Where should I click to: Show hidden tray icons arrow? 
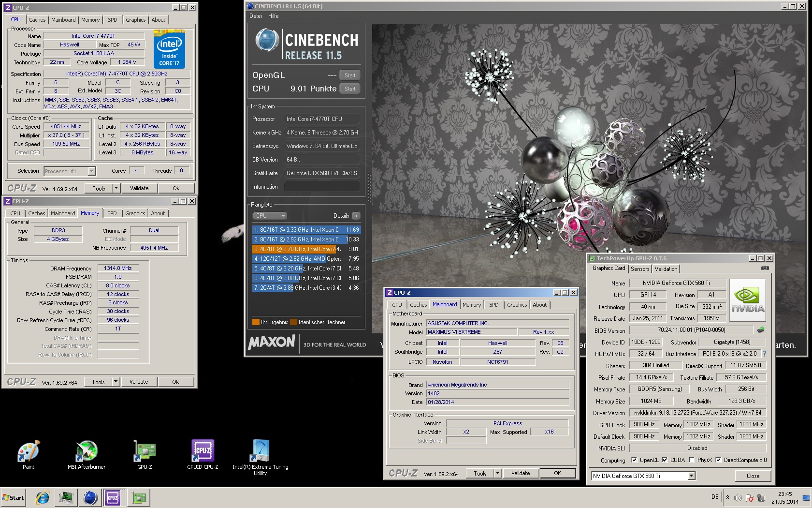[727, 497]
